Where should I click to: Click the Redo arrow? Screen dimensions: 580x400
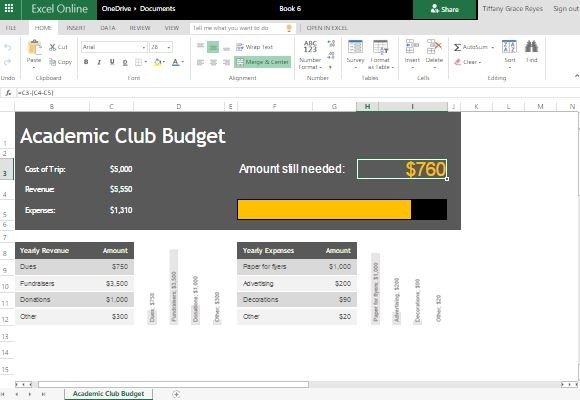[x=8, y=62]
